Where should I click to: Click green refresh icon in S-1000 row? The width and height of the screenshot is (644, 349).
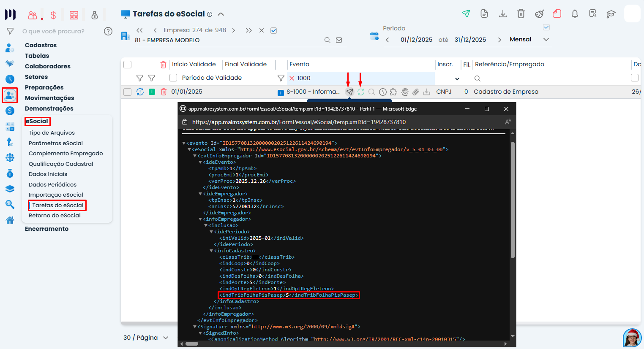tap(360, 92)
